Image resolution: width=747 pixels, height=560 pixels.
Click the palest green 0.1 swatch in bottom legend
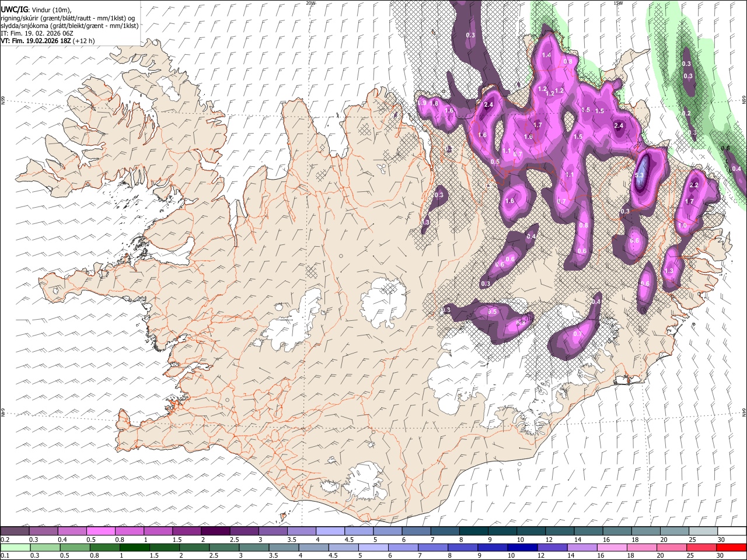click(15, 548)
